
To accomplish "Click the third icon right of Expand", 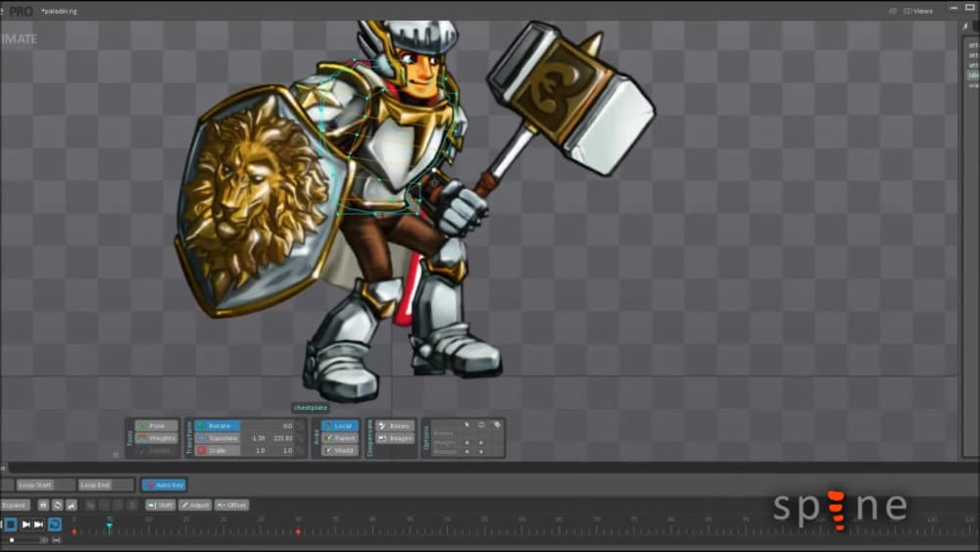I will click(72, 505).
